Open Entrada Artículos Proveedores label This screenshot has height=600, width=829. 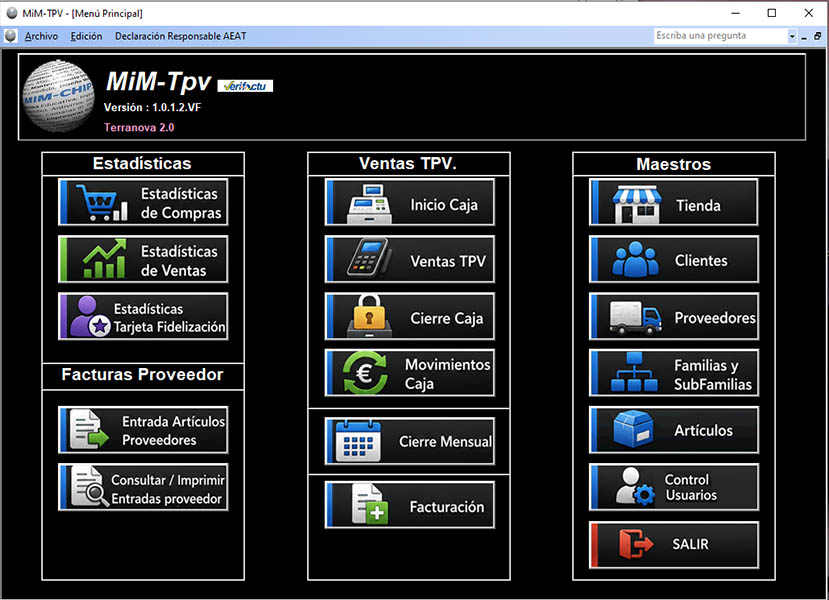click(x=173, y=431)
